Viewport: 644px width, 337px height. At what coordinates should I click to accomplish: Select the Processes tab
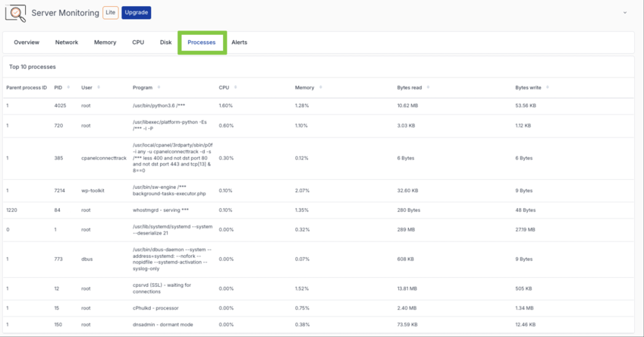click(202, 43)
